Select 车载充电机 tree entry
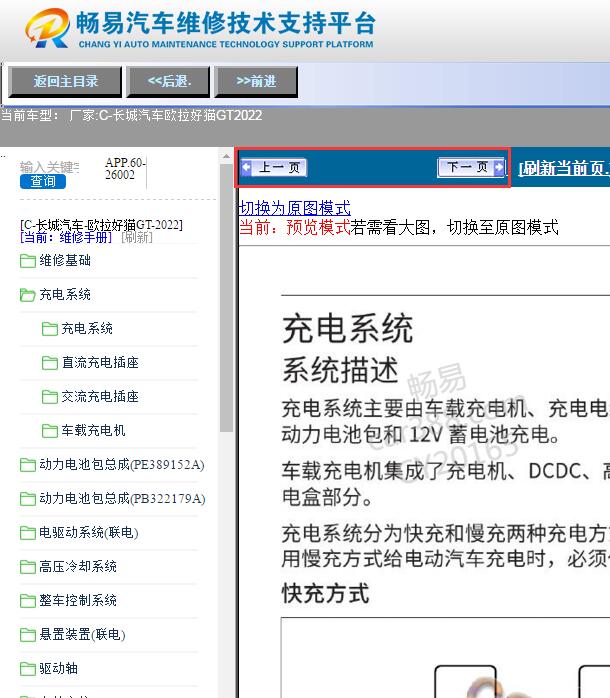The width and height of the screenshot is (610, 698). click(x=94, y=430)
